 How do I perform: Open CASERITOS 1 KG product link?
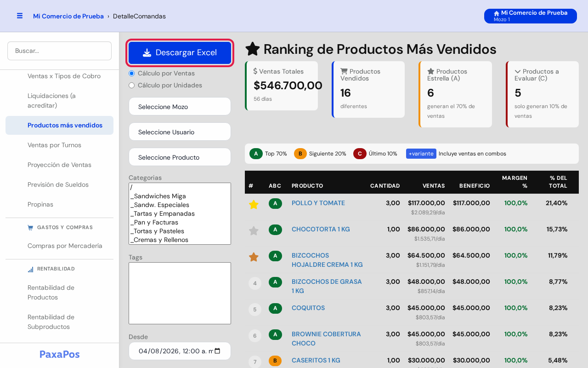316,360
